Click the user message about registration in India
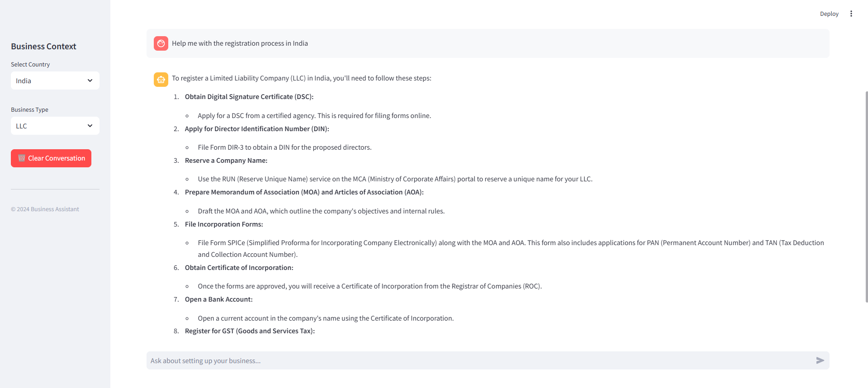This screenshot has height=388, width=868. 240,43
